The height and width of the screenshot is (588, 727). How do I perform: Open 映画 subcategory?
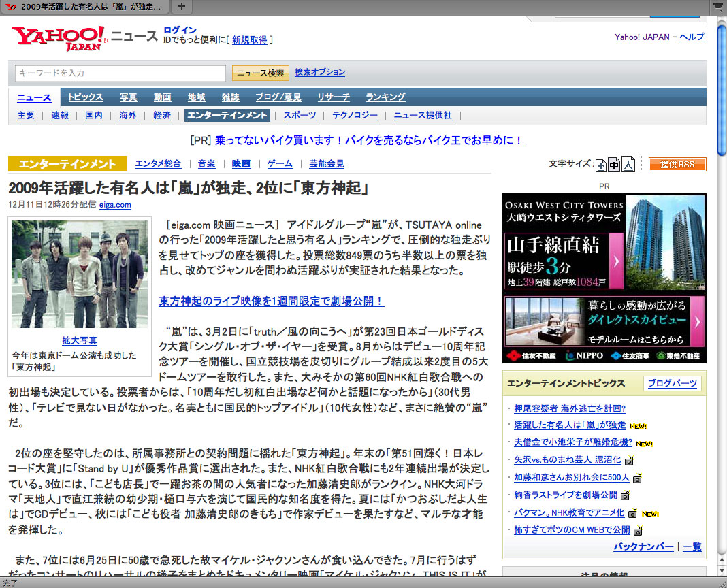(x=241, y=164)
